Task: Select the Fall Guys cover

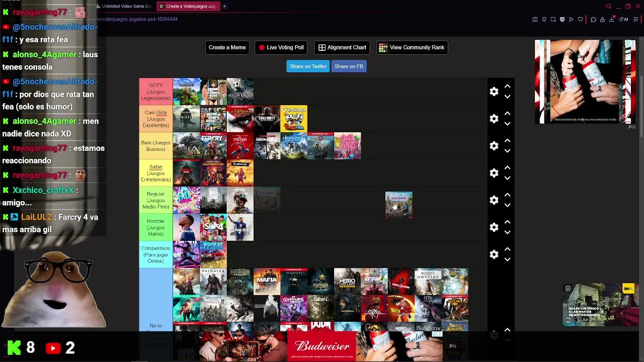Action: pos(187,200)
